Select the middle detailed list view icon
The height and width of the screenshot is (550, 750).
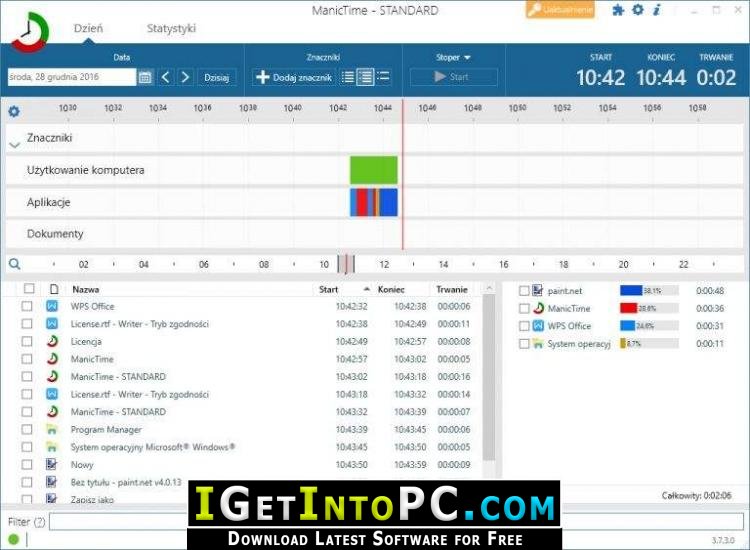pyautogui.click(x=365, y=77)
